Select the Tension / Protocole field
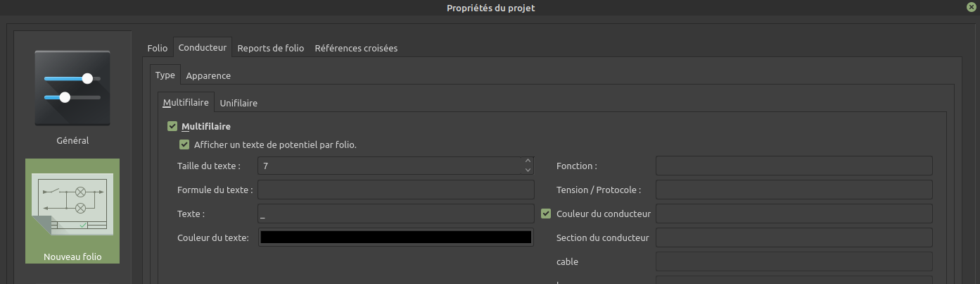The height and width of the screenshot is (284, 980). click(794, 190)
